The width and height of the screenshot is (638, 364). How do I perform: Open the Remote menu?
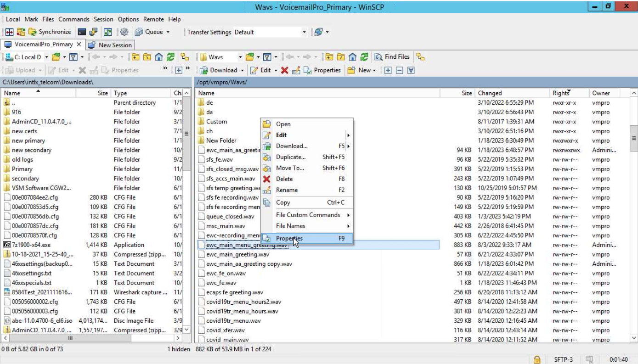pyautogui.click(x=153, y=19)
